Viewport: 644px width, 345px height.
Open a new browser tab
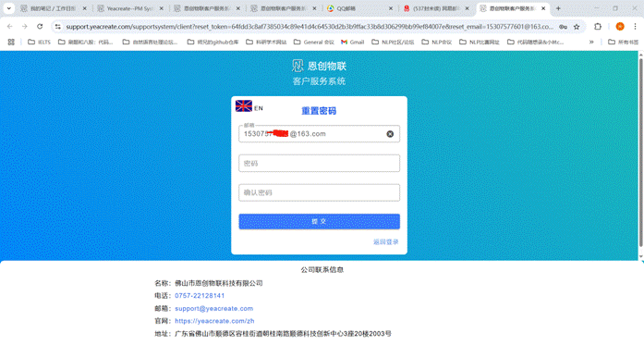tap(558, 8)
